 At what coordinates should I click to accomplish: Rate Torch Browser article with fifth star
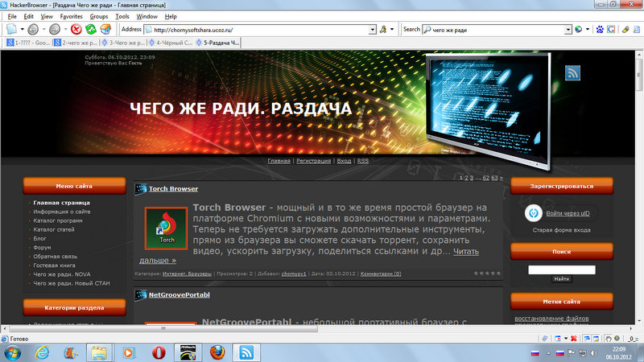(x=498, y=274)
